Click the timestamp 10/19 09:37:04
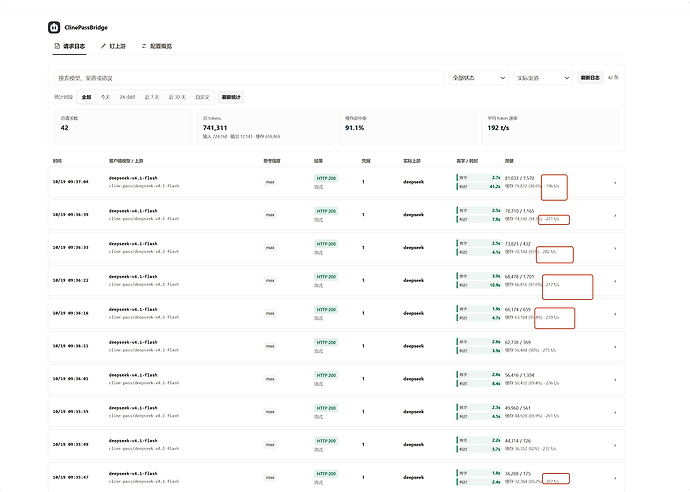The height and width of the screenshot is (492, 690). pyautogui.click(x=70, y=182)
